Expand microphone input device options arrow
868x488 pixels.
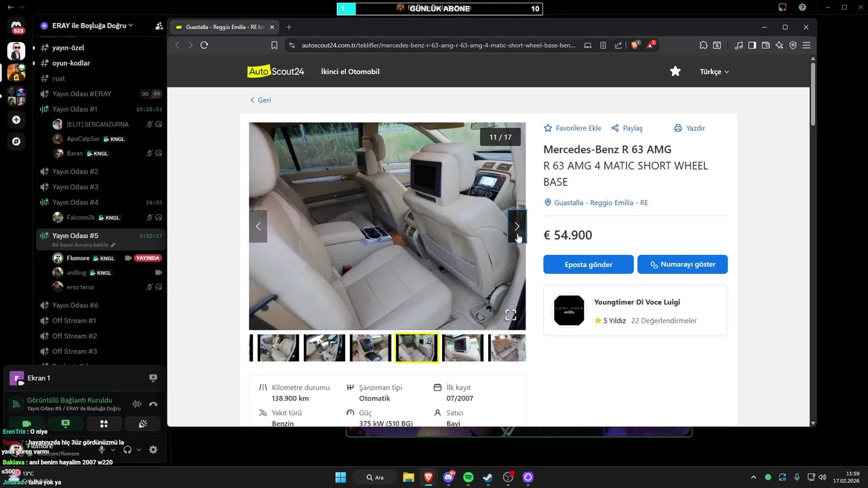[113, 449]
